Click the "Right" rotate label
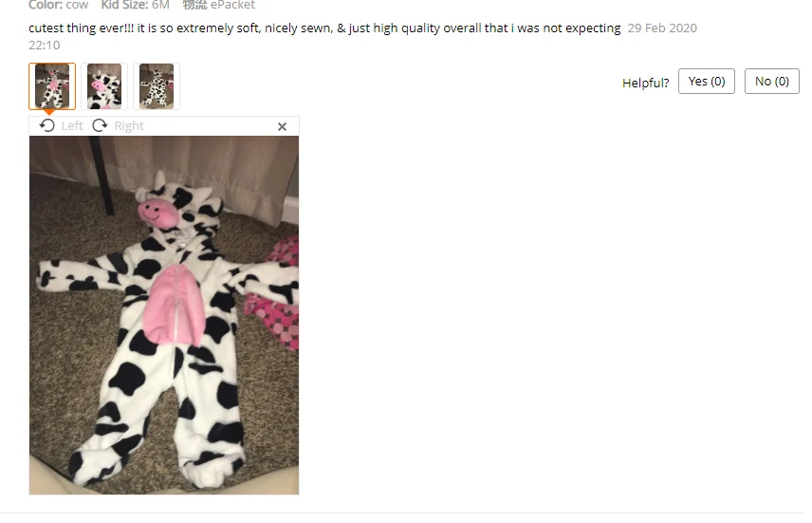Viewport: 812px width, 523px height. point(129,126)
